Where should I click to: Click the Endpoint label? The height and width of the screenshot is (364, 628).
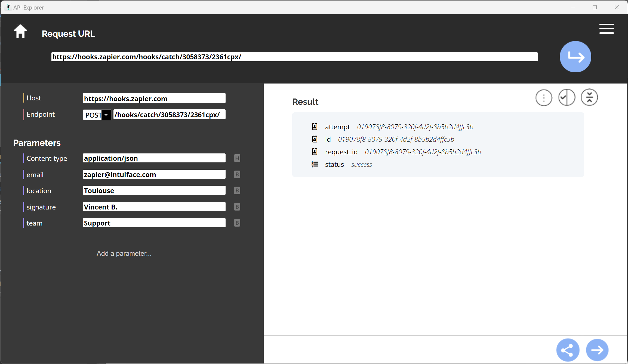[x=41, y=114]
